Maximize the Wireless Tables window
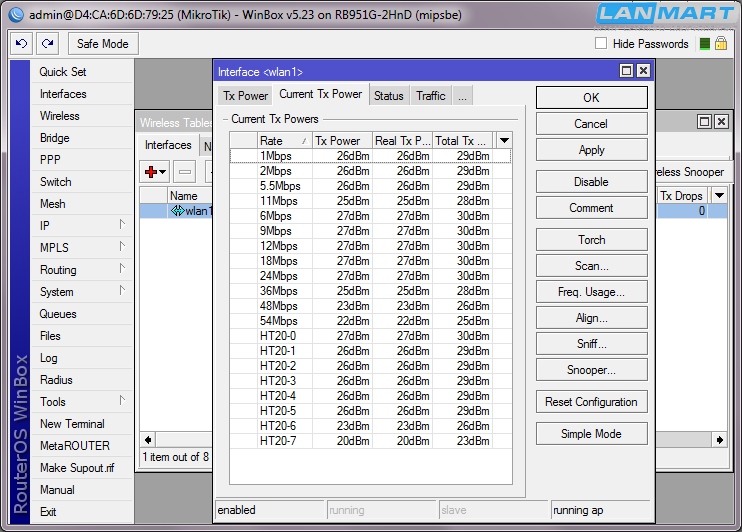The height and width of the screenshot is (532, 742). 705,122
